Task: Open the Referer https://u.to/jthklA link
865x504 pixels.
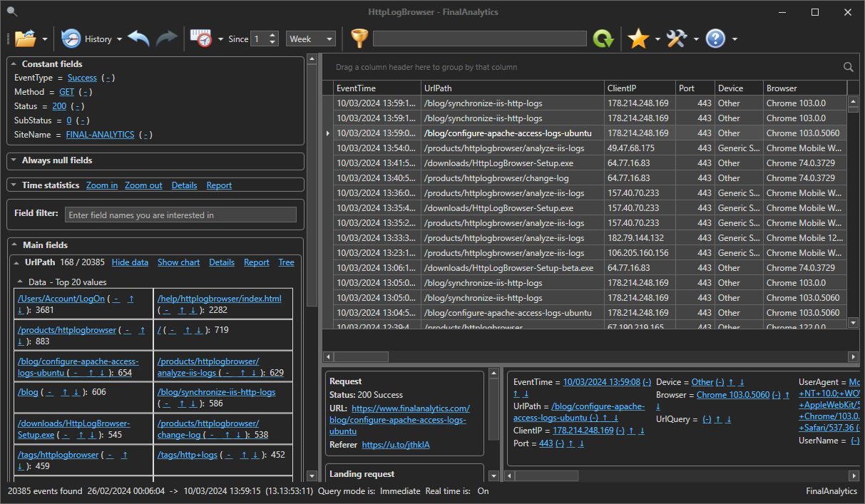Action: tap(396, 445)
